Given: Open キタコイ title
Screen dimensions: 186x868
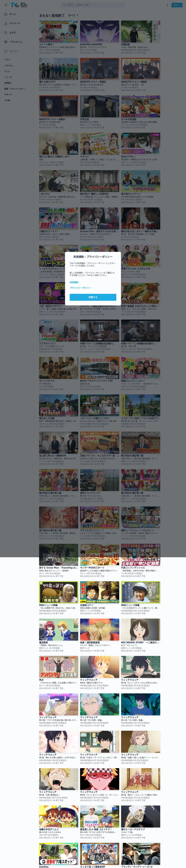Looking at the screenshot, I should pos(84,156).
